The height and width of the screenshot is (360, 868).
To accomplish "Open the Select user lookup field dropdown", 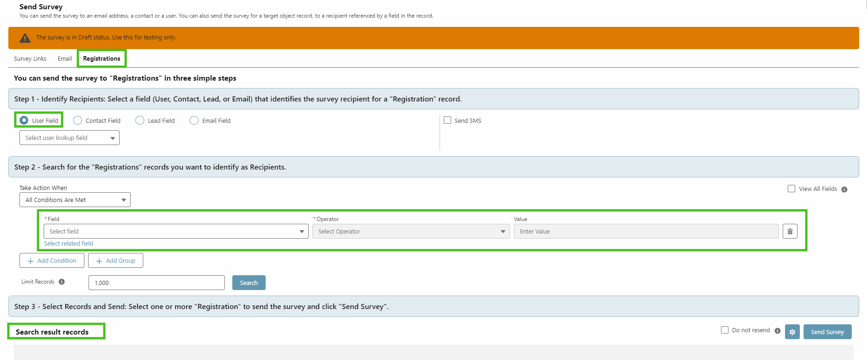I will pos(69,138).
